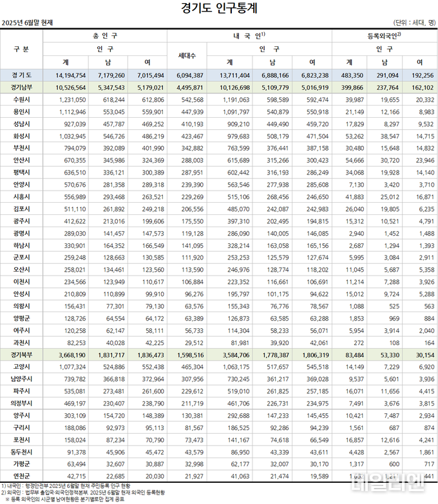
Task: Click the 고양시 row label
Action: click(21, 367)
